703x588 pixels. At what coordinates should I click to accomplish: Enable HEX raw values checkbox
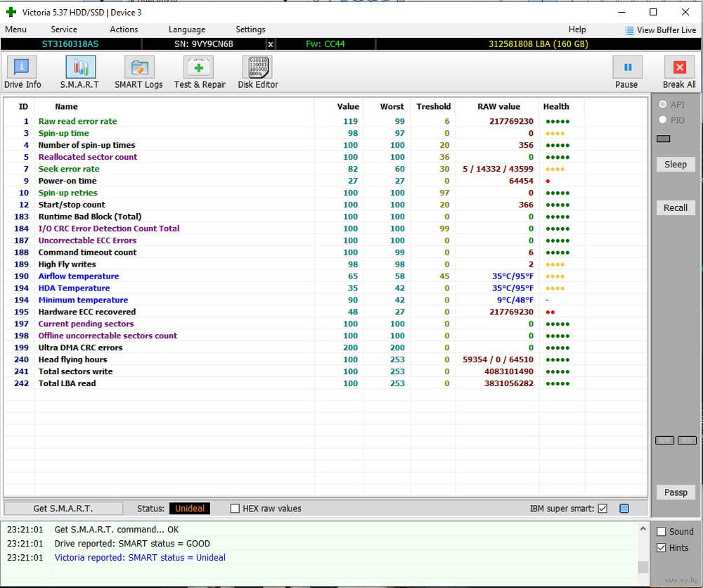236,509
